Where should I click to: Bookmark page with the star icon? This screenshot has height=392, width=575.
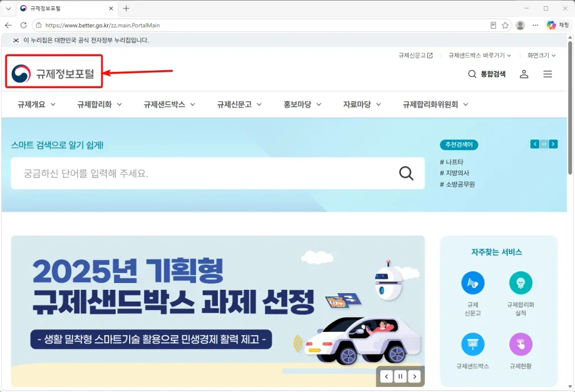(x=505, y=25)
